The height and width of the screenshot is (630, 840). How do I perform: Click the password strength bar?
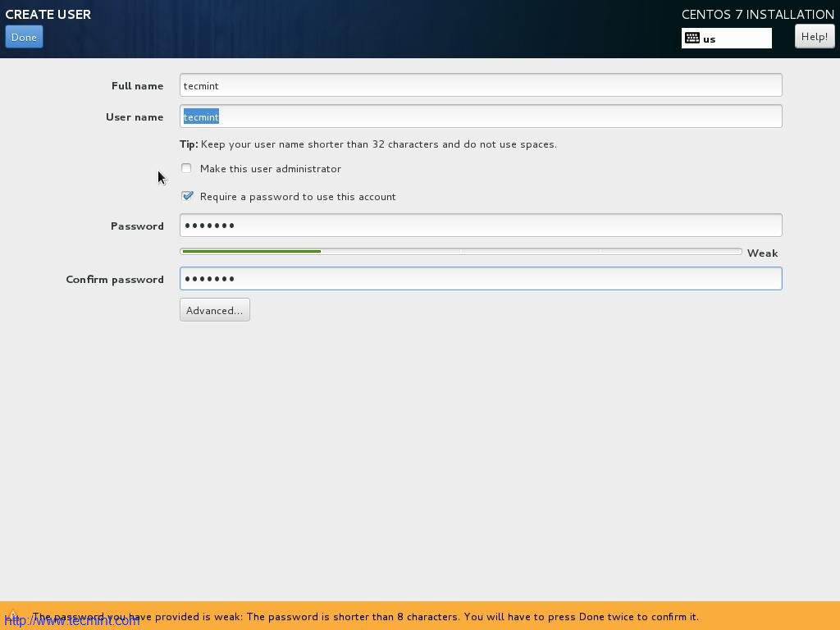click(x=461, y=251)
